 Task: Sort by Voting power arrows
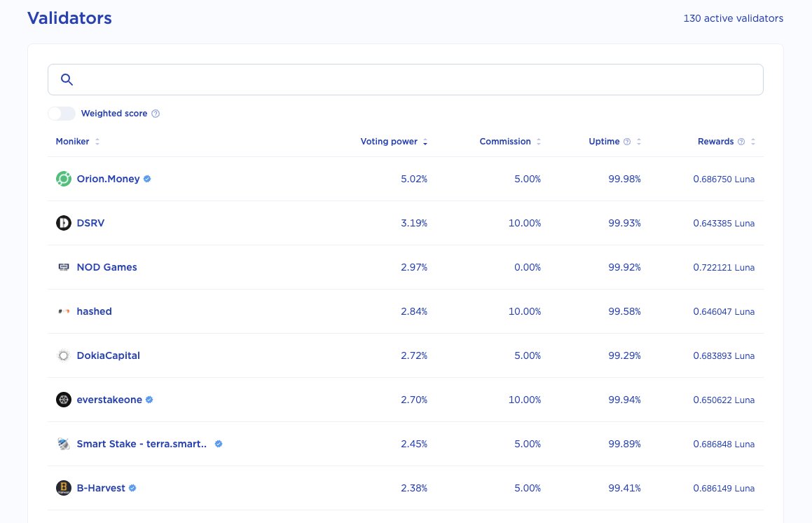click(425, 142)
